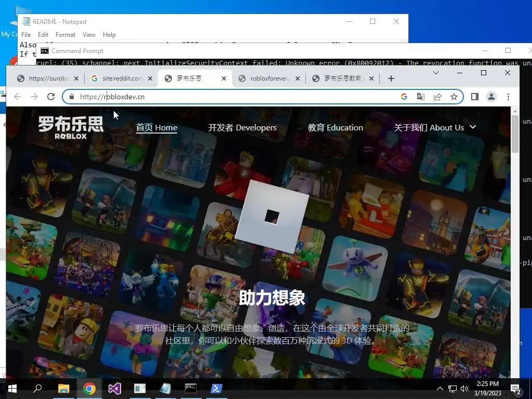Click the network tray icon

point(453,389)
